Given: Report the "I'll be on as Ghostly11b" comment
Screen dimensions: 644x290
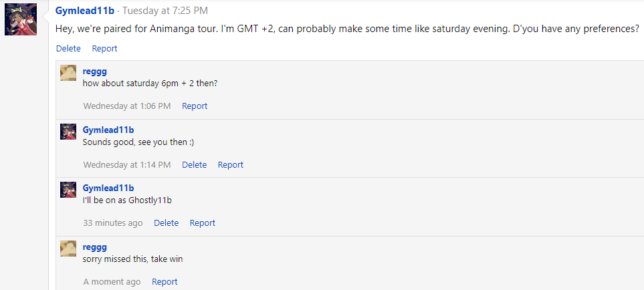Looking at the screenshot, I should tap(203, 223).
